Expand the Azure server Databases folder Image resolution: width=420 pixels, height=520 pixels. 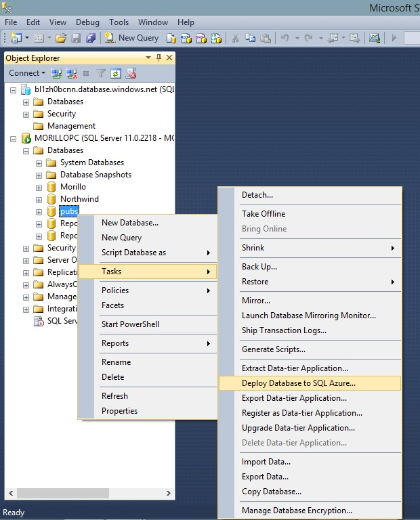tap(26, 102)
